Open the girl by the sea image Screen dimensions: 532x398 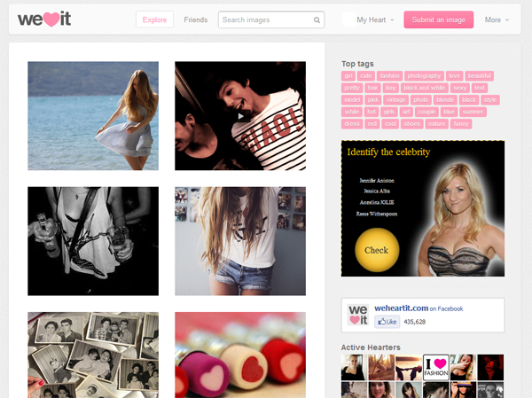pos(93,116)
